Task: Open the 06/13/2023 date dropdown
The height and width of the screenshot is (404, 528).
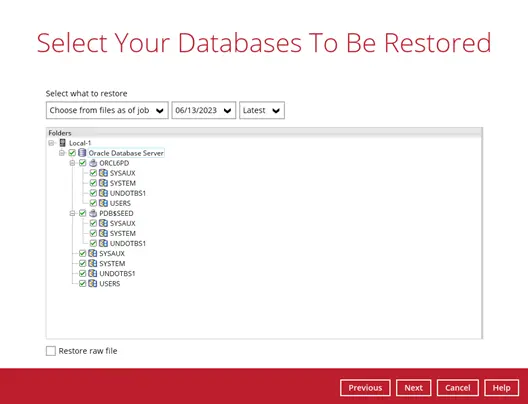Action: point(204,110)
